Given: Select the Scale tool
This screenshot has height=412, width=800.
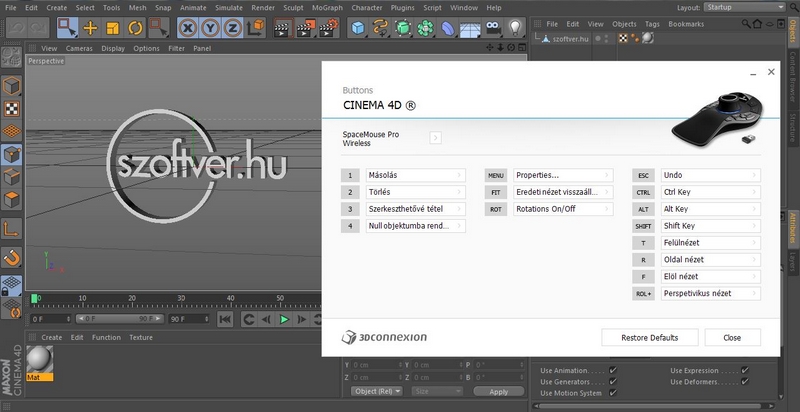Looking at the screenshot, I should tap(113, 28).
